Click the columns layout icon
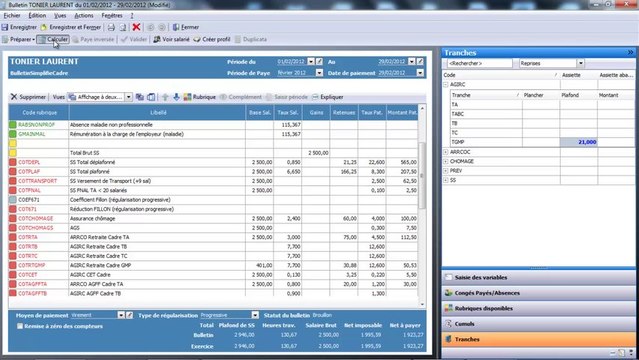 pos(151,97)
